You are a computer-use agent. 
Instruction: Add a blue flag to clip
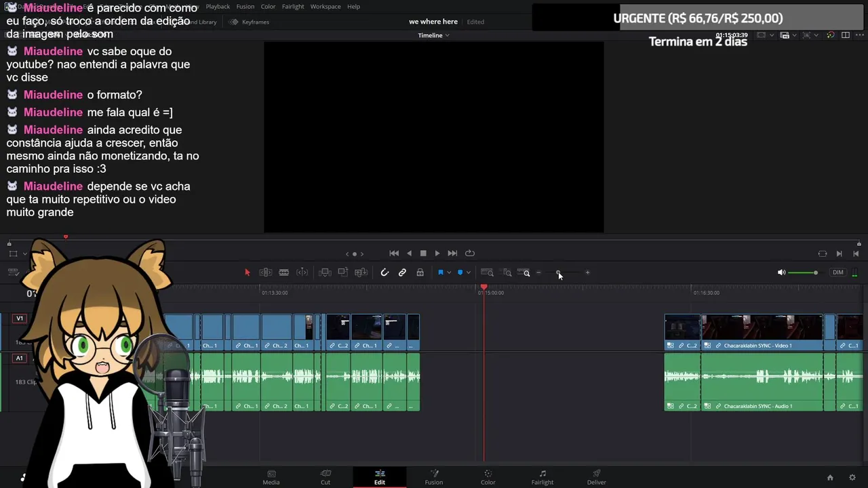pyautogui.click(x=441, y=272)
